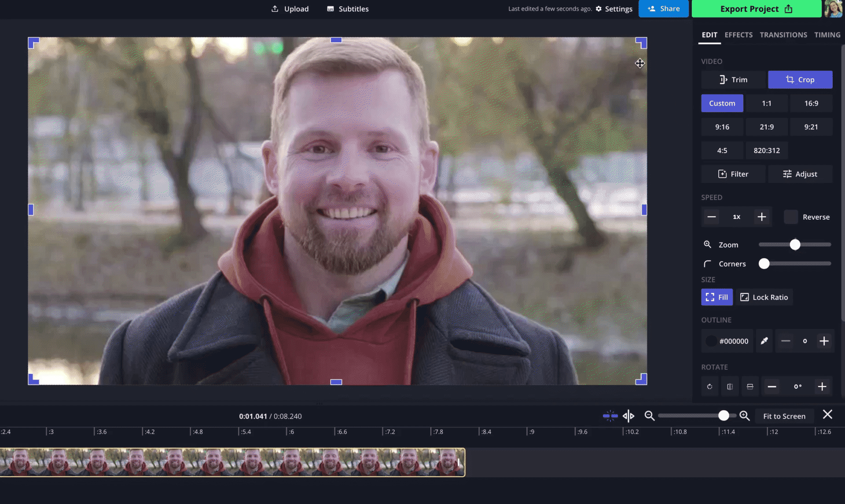Image resolution: width=845 pixels, height=504 pixels.
Task: Zoom out the timeline with magnifier minus
Action: pyautogui.click(x=649, y=416)
